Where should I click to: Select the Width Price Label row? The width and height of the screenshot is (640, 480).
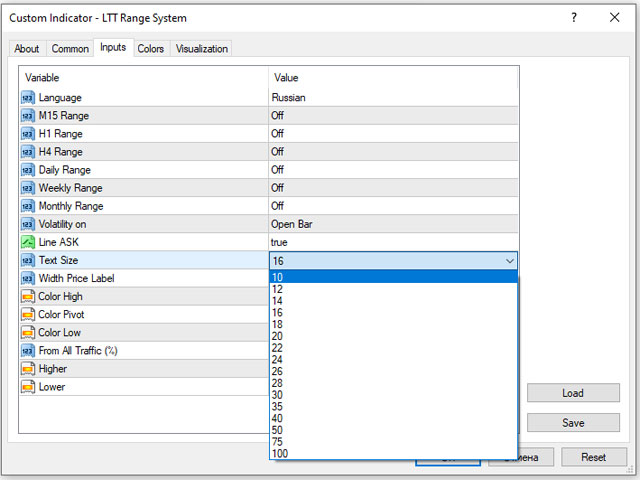pyautogui.click(x=144, y=278)
